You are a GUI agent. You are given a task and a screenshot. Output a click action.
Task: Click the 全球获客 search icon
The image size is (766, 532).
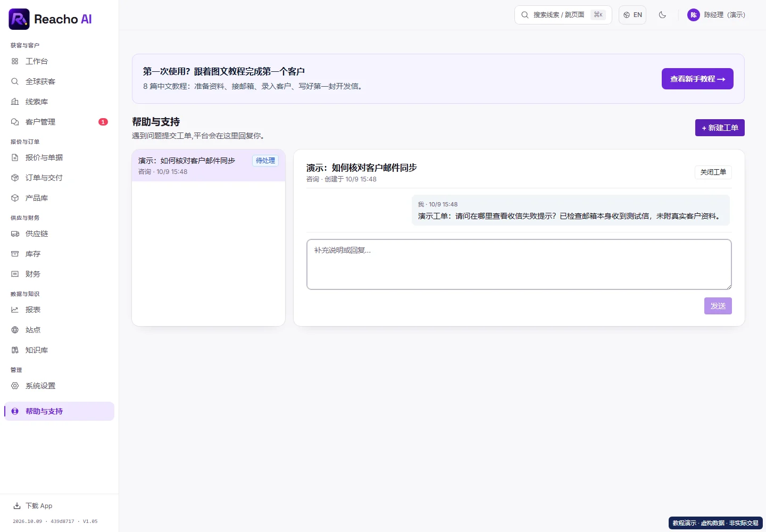pos(15,81)
